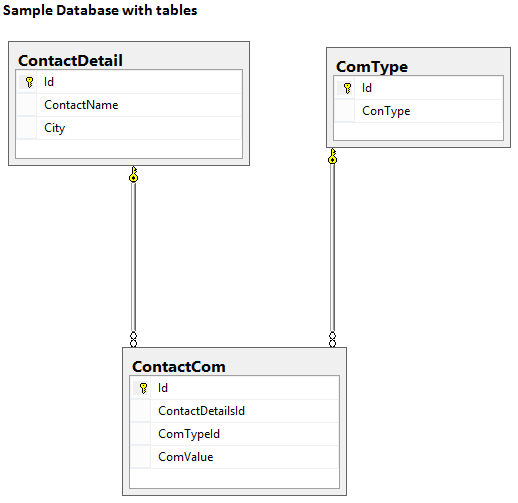Click the ContactCom table title
The image size is (518, 503).
pos(179,367)
